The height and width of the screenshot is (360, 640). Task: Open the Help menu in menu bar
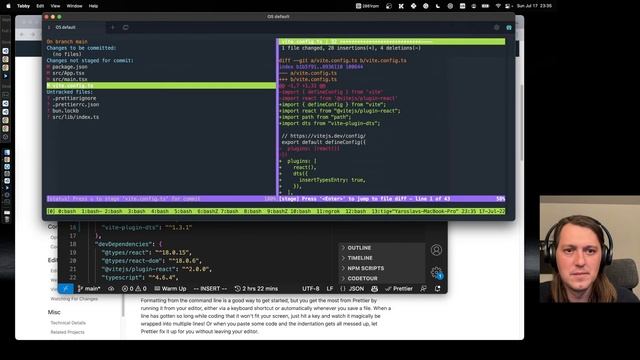pyautogui.click(x=93, y=6)
